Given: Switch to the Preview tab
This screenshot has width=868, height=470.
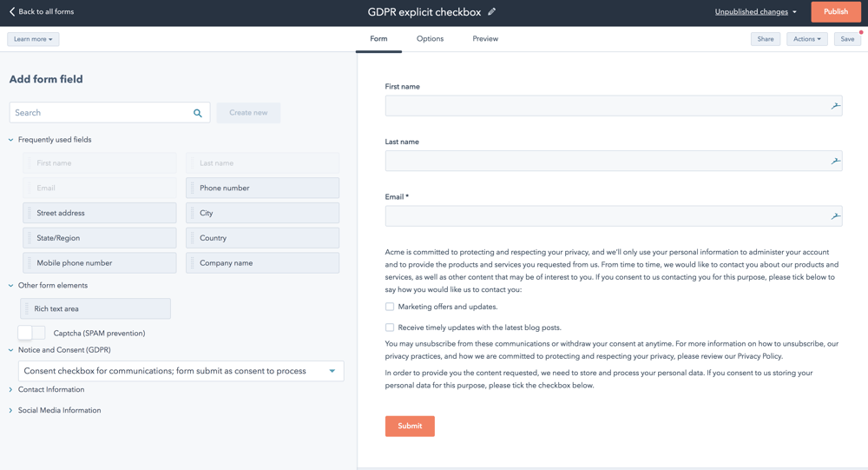Looking at the screenshot, I should click(x=485, y=39).
